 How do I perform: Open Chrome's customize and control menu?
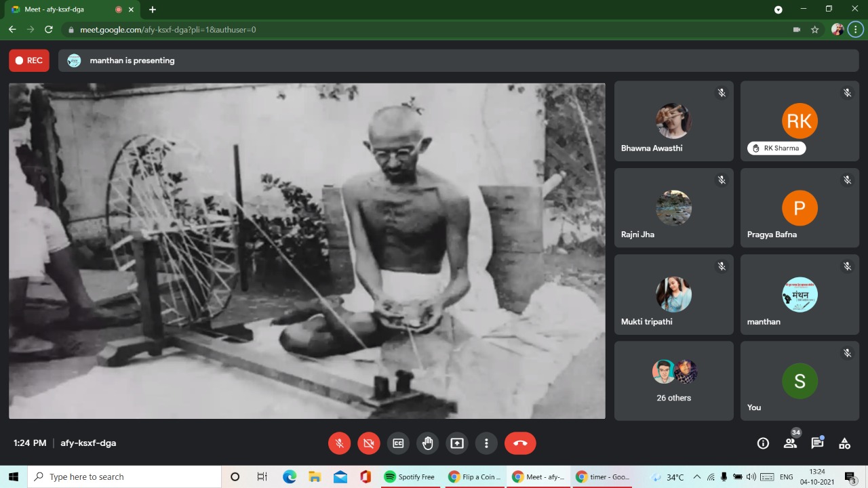pyautogui.click(x=856, y=30)
